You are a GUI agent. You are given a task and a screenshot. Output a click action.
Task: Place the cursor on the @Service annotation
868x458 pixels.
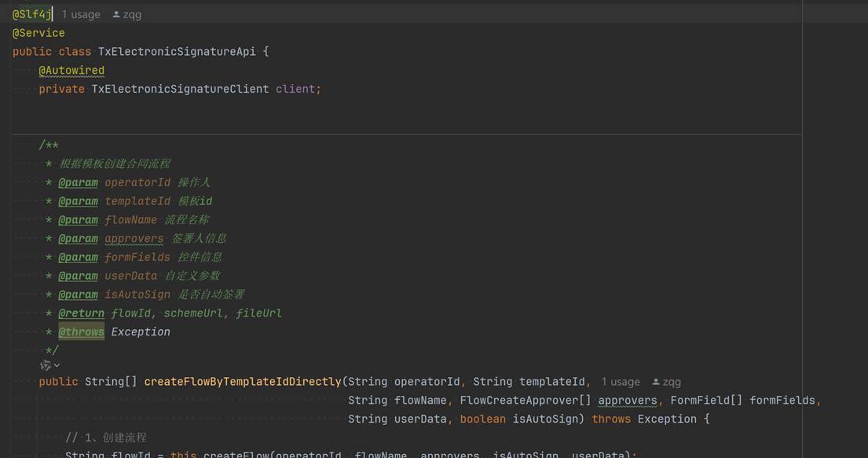38,33
